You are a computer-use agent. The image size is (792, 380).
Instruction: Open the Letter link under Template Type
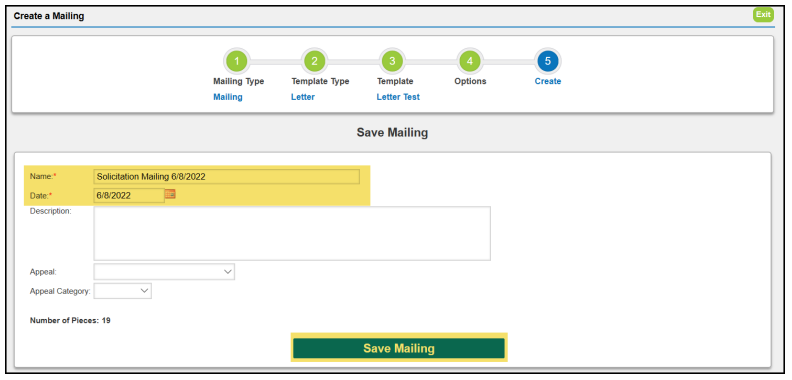click(x=303, y=97)
